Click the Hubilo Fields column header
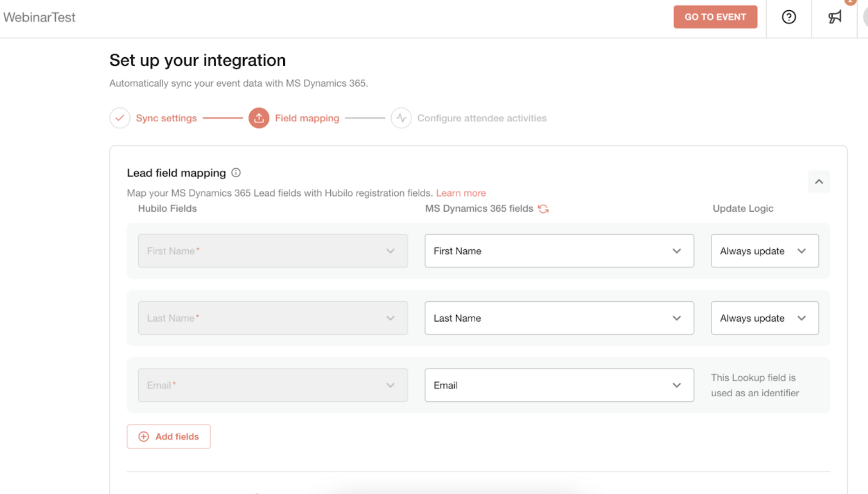This screenshot has height=494, width=868. click(167, 208)
